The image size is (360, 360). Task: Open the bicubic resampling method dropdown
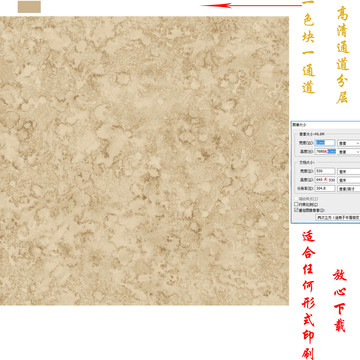click(338, 217)
